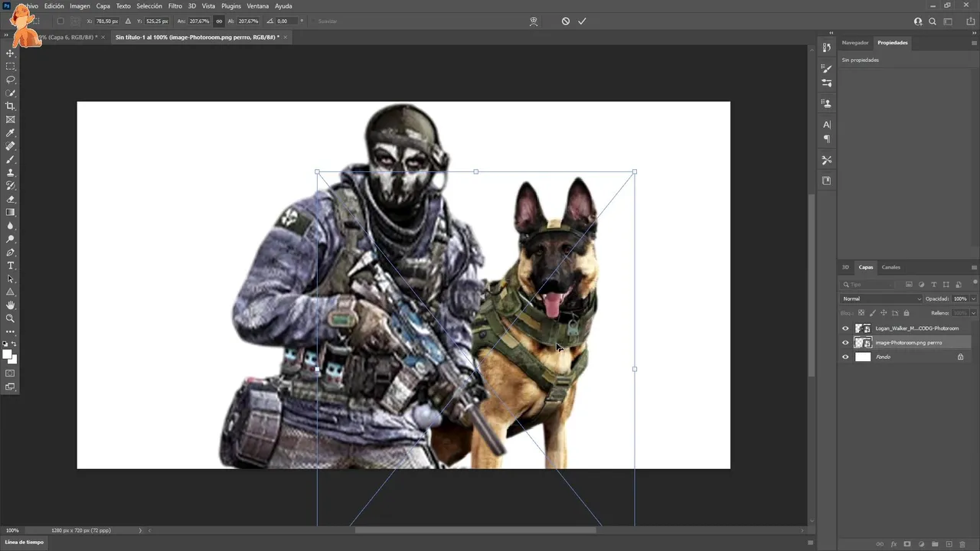Toggle lock image pixels brush icon
The height and width of the screenshot is (551, 980).
click(x=873, y=313)
